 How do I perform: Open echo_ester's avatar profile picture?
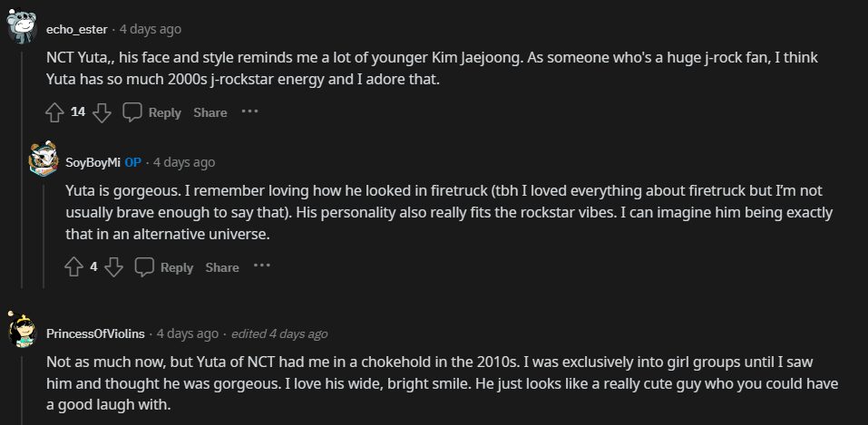coord(23,27)
